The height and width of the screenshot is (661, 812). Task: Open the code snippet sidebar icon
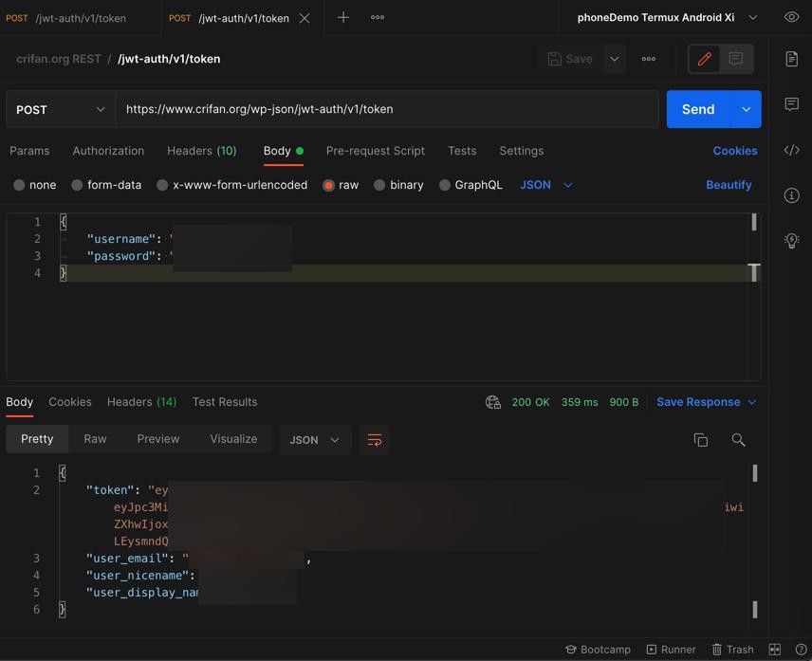[x=792, y=150]
